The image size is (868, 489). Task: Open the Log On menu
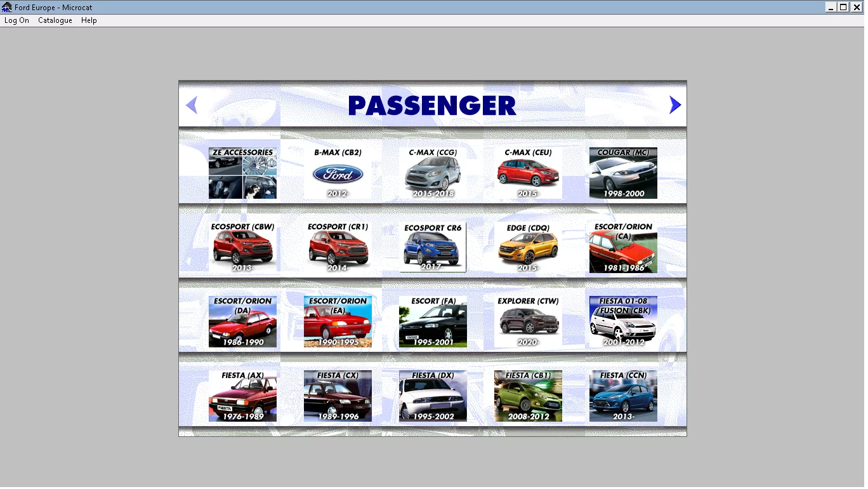[x=16, y=20]
